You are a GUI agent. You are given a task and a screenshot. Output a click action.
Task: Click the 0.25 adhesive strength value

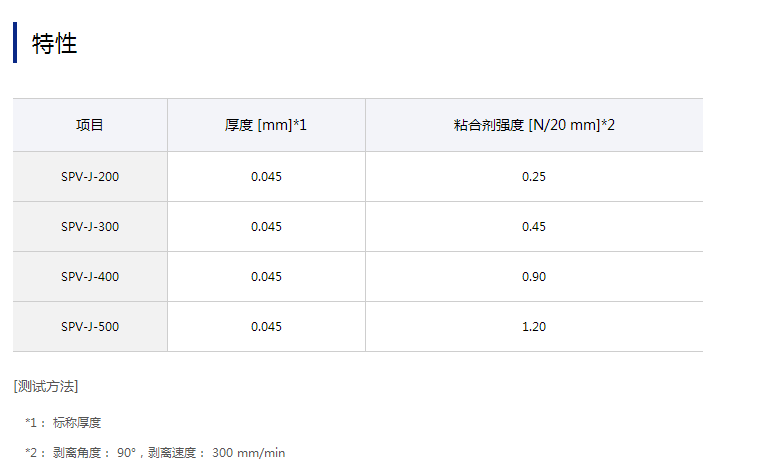pyautogui.click(x=534, y=177)
